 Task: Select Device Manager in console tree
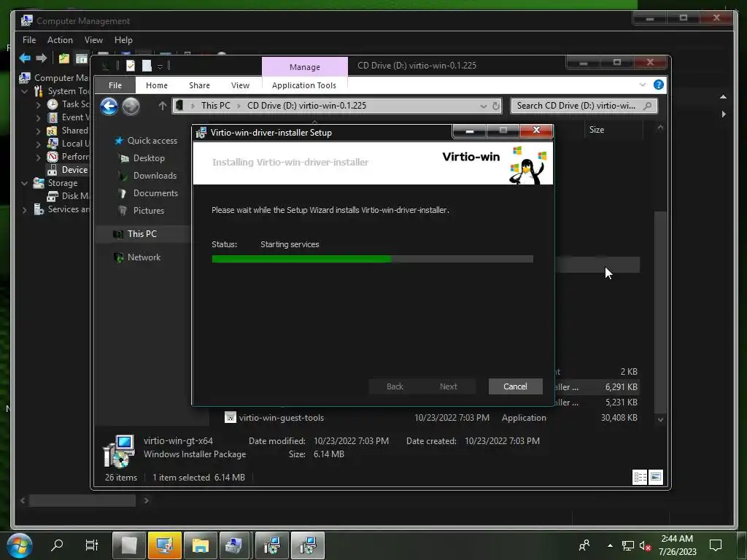tap(68, 169)
